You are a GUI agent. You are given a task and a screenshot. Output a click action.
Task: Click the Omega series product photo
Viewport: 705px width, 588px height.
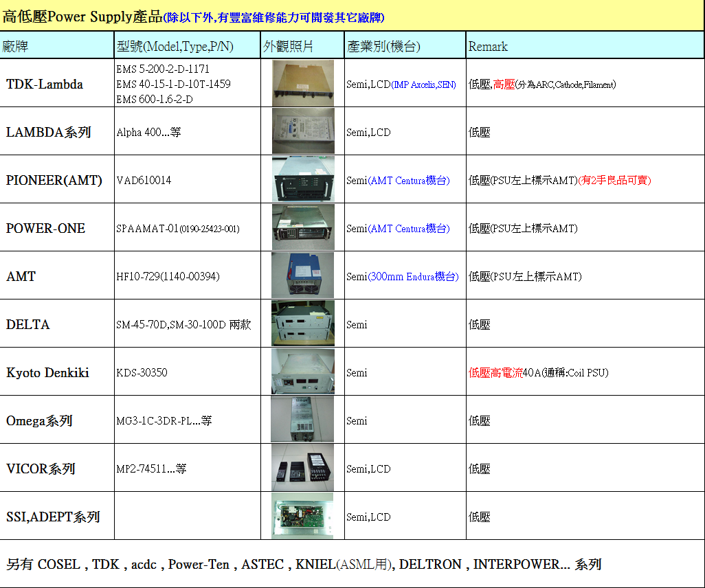pyautogui.click(x=302, y=419)
